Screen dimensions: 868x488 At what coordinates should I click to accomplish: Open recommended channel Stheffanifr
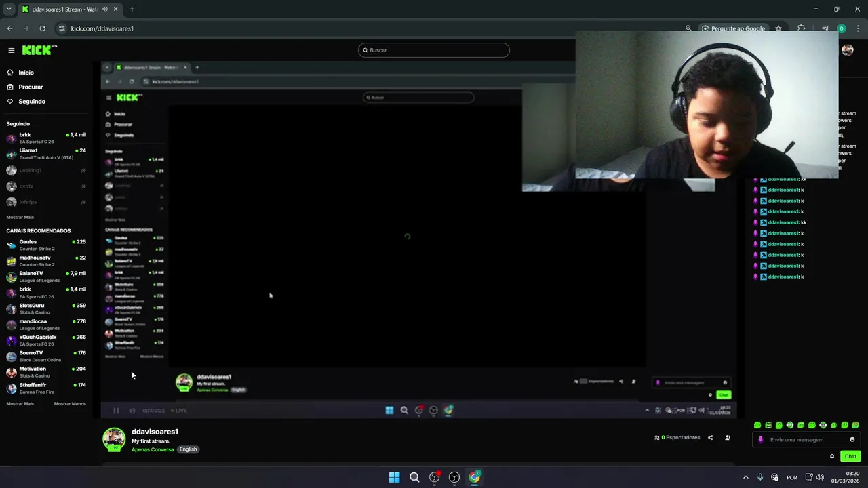[46, 388]
